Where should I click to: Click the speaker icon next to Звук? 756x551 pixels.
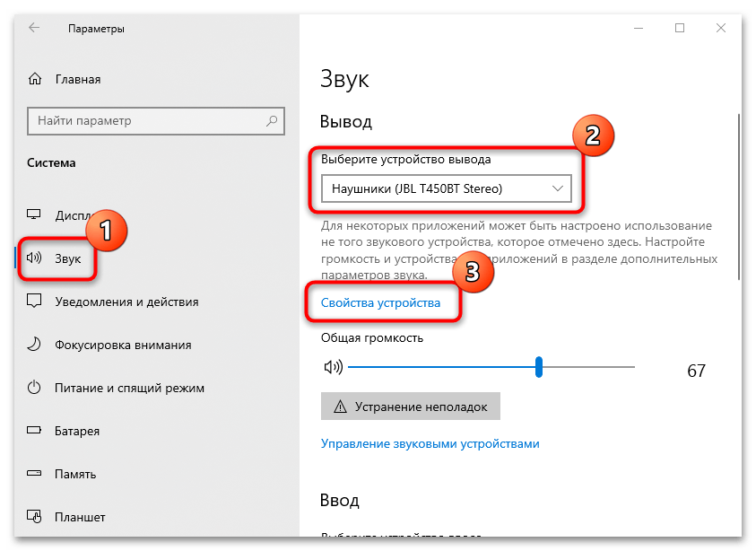(35, 258)
